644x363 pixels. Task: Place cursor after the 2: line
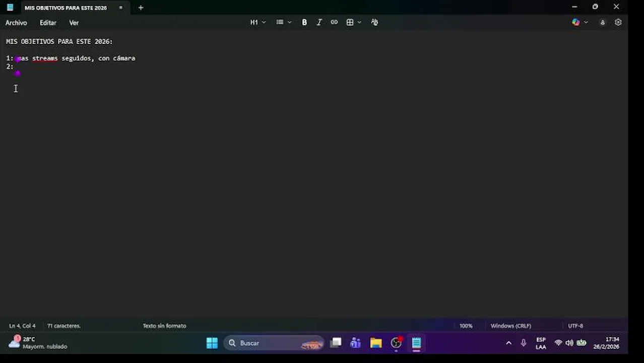coord(15,67)
